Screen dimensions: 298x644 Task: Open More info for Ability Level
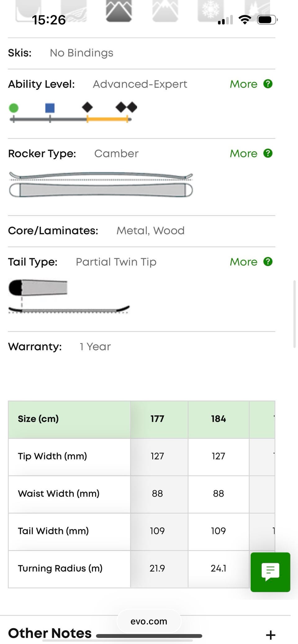click(x=244, y=84)
